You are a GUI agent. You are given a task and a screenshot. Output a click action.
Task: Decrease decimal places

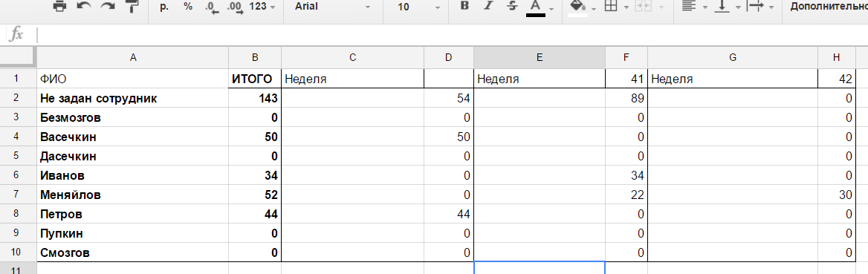coord(211,7)
